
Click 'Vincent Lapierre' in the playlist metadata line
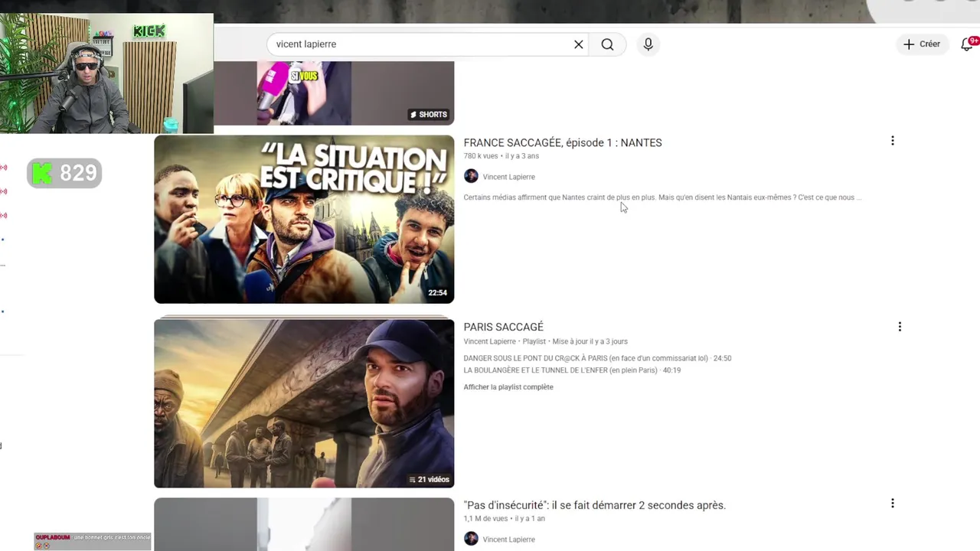point(490,341)
